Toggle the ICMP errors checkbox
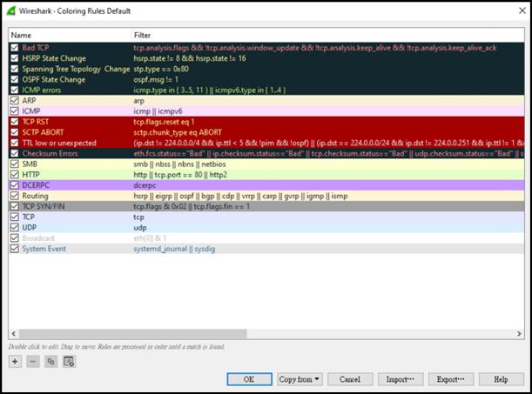 point(14,90)
